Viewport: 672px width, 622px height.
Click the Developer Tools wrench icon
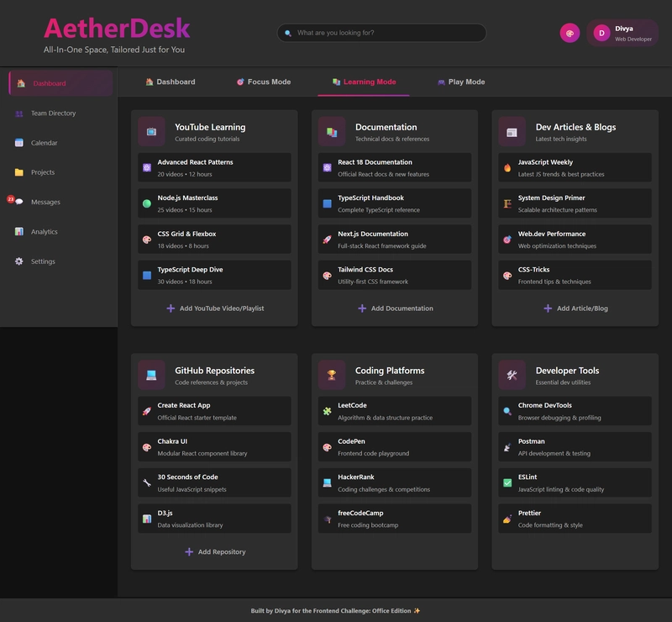point(512,375)
